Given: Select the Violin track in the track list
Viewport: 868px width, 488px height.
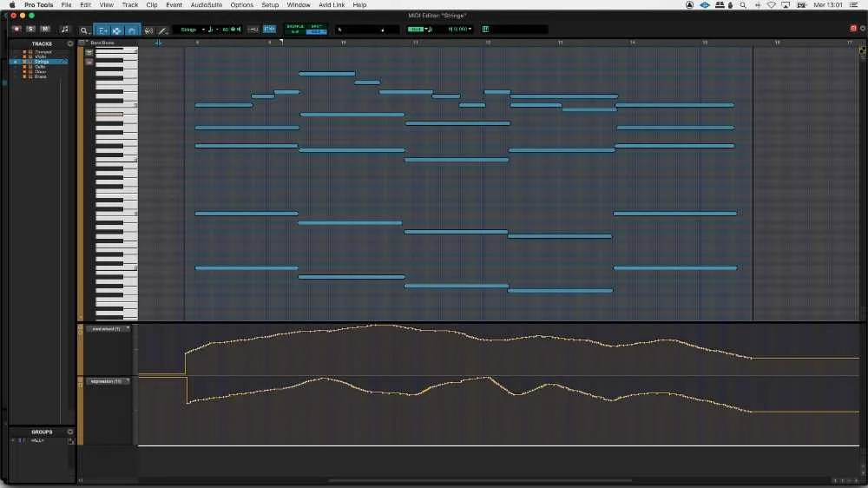Looking at the screenshot, I should (x=41, y=56).
